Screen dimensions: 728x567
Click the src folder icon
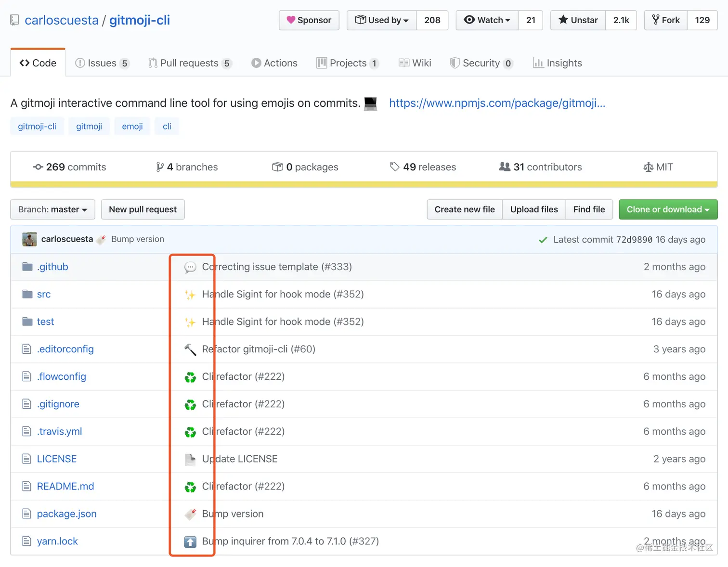pyautogui.click(x=27, y=294)
